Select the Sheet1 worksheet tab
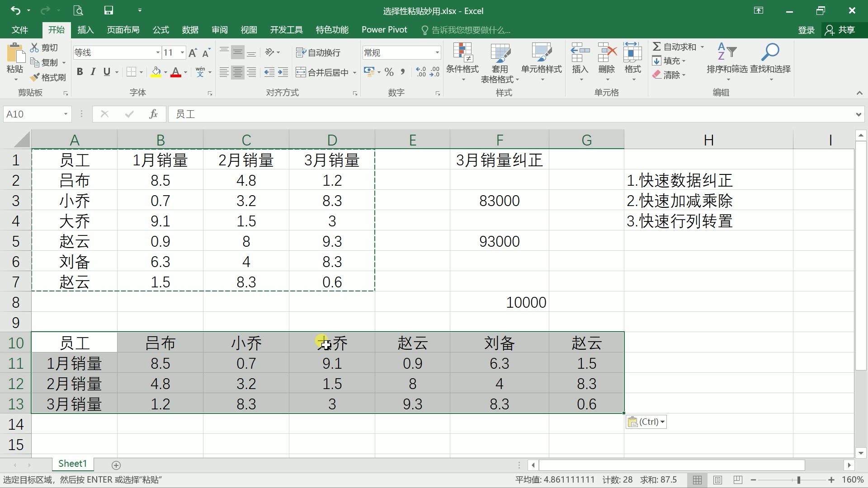Viewport: 868px width, 488px height. pos(72,464)
